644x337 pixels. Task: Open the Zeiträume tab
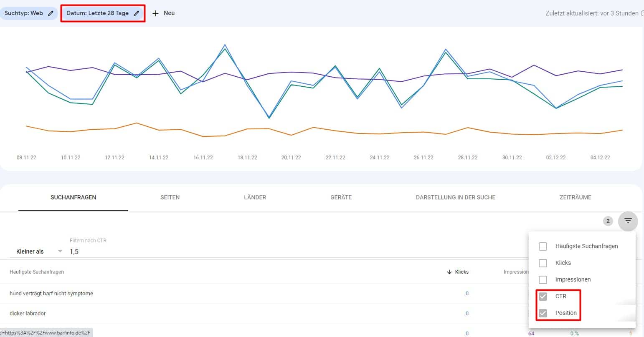point(575,197)
